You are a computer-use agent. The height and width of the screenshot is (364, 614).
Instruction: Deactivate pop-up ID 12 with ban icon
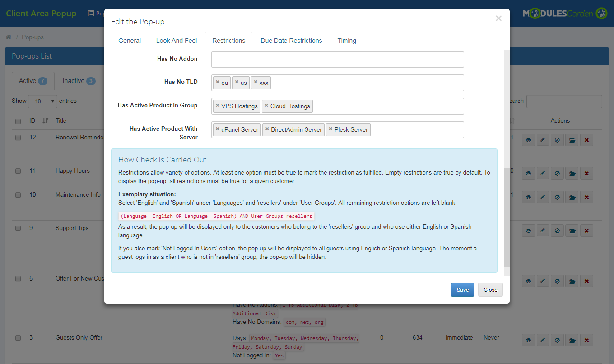click(x=557, y=140)
